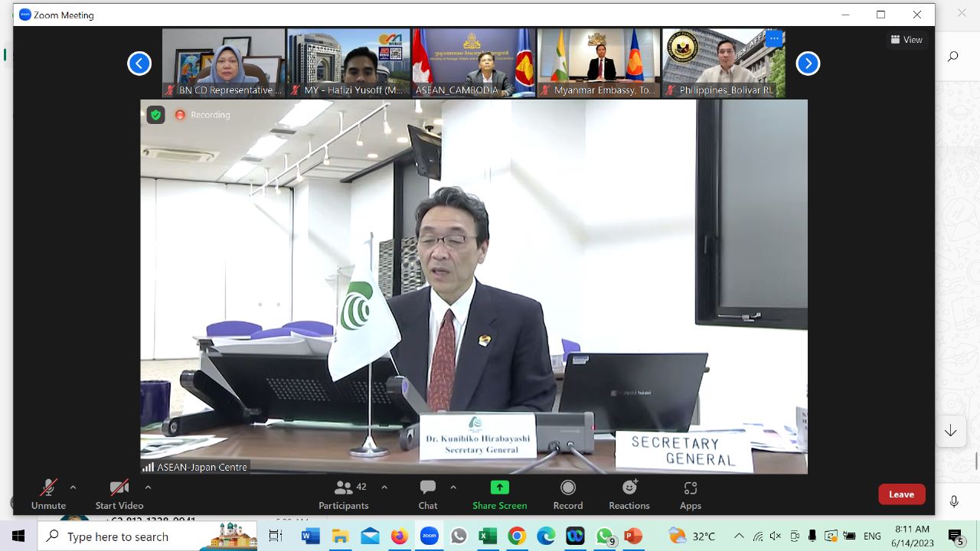Expand video options arrow next to Start Video
The width and height of the screenshot is (980, 551).
pyautogui.click(x=148, y=487)
